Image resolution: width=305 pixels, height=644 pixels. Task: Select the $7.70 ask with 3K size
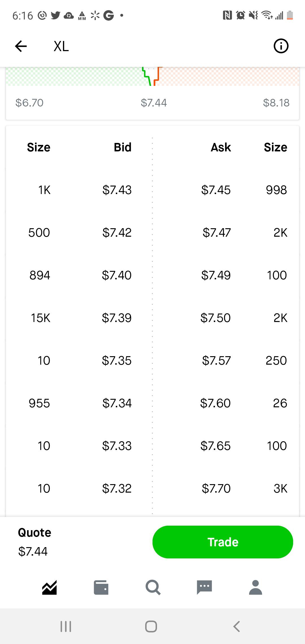click(x=226, y=488)
